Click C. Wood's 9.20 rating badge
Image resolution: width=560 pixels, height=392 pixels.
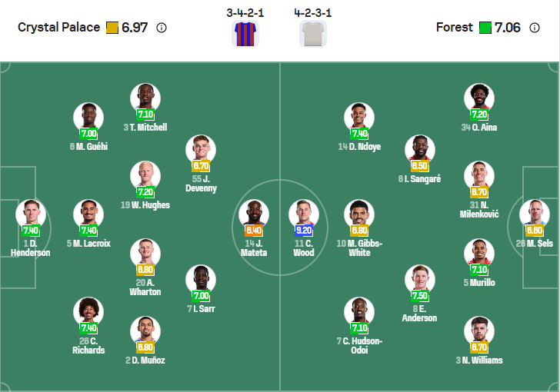[x=304, y=230]
